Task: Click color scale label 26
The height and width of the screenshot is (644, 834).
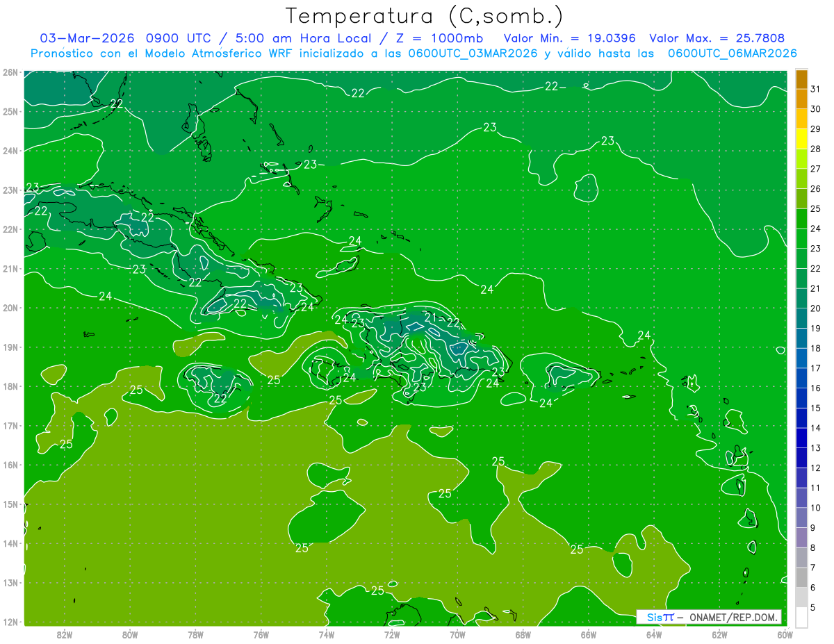Action: tap(815, 189)
